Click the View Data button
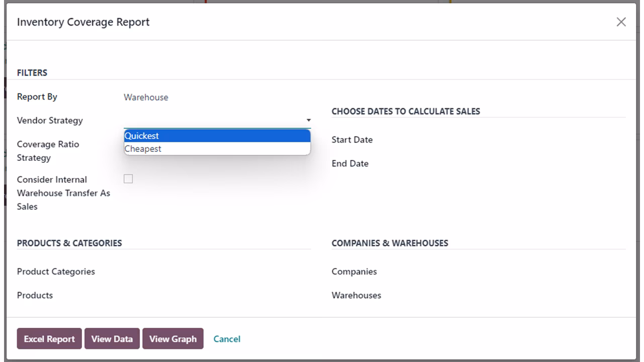Viewport: 644px width, 362px height. 112,339
